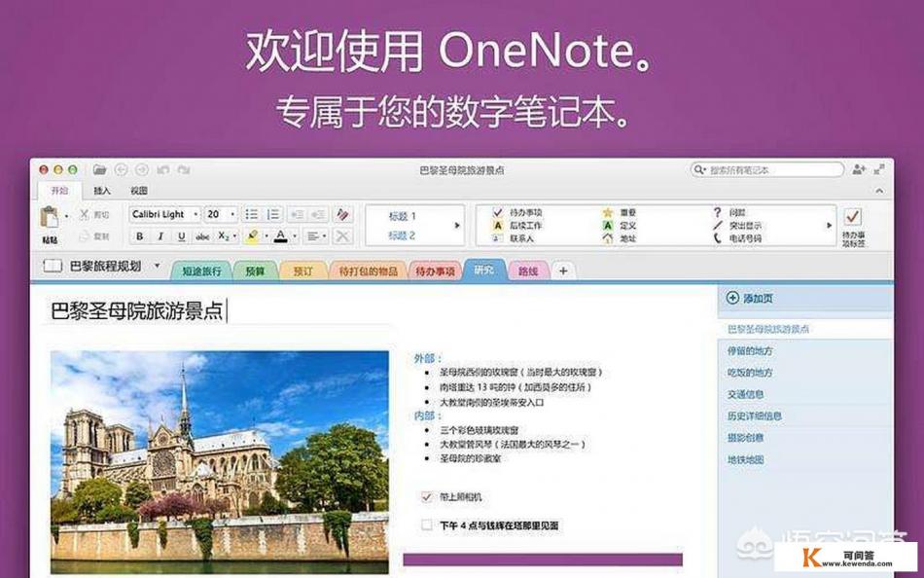The image size is (924, 578).
Task: Expand the styles gallery arrow
Action: (x=457, y=226)
